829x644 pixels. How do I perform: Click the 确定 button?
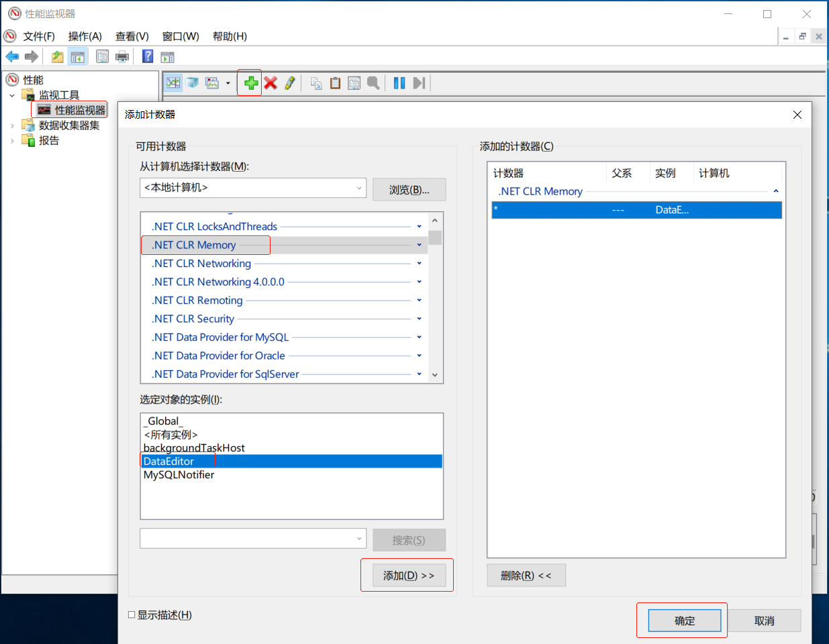(684, 621)
